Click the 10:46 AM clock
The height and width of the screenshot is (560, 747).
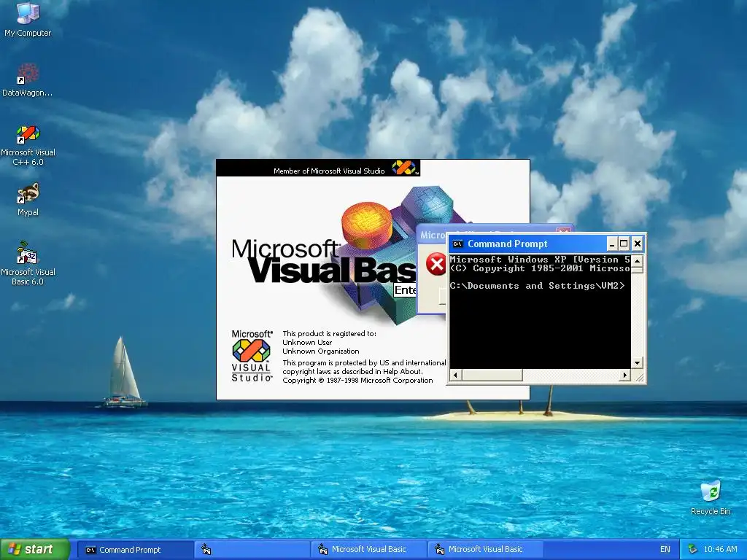pyautogui.click(x=720, y=550)
